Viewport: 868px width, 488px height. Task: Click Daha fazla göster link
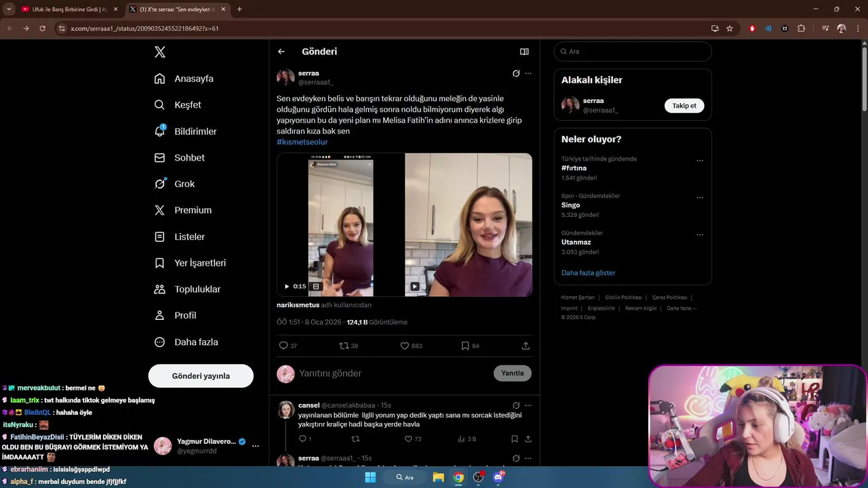(588, 273)
